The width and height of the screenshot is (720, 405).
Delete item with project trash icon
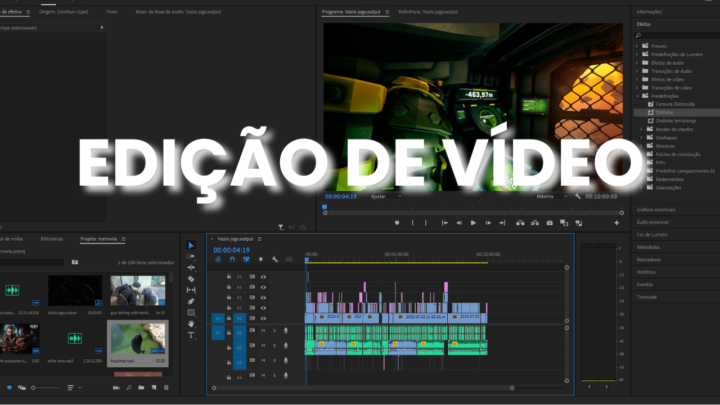coord(166,387)
